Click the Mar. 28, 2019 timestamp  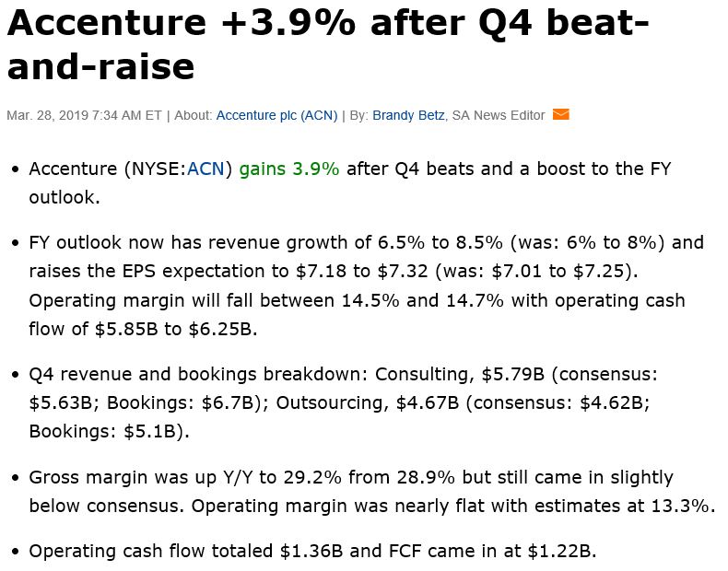tap(84, 116)
